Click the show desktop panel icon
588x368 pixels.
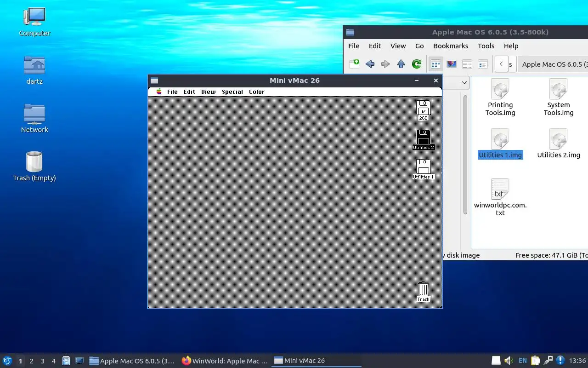click(79, 361)
